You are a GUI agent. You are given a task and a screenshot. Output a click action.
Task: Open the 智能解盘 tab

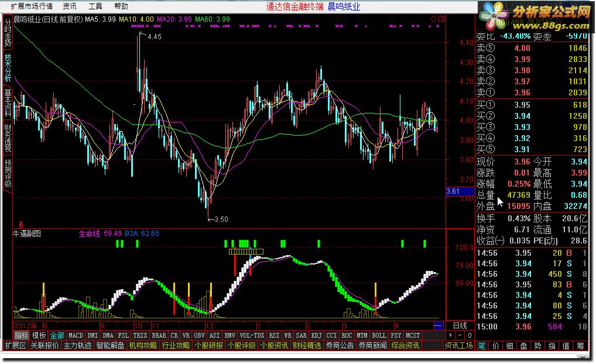coord(110,345)
